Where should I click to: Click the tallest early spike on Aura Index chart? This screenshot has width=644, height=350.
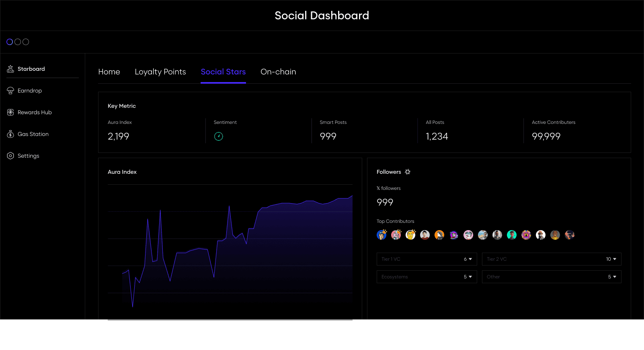(x=160, y=210)
